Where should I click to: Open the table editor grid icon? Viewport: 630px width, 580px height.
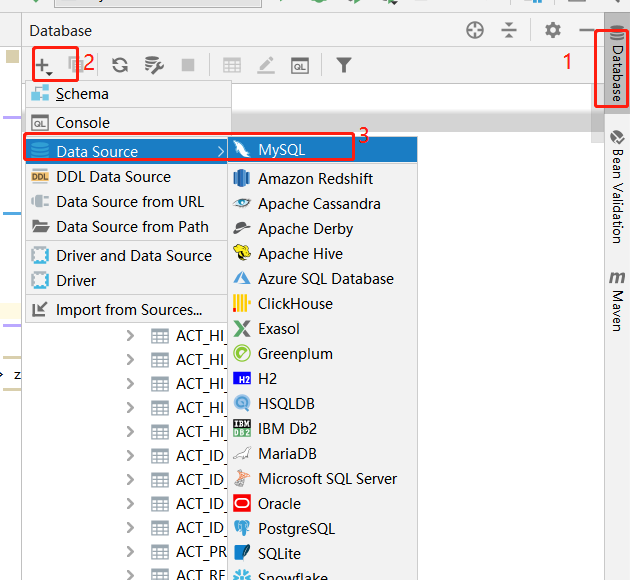click(x=232, y=65)
